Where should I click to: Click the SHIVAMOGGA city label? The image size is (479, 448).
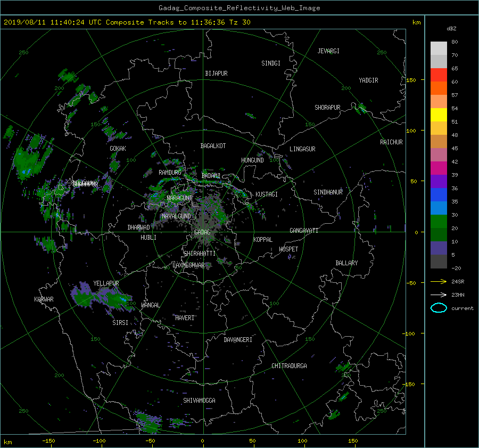tap(199, 401)
